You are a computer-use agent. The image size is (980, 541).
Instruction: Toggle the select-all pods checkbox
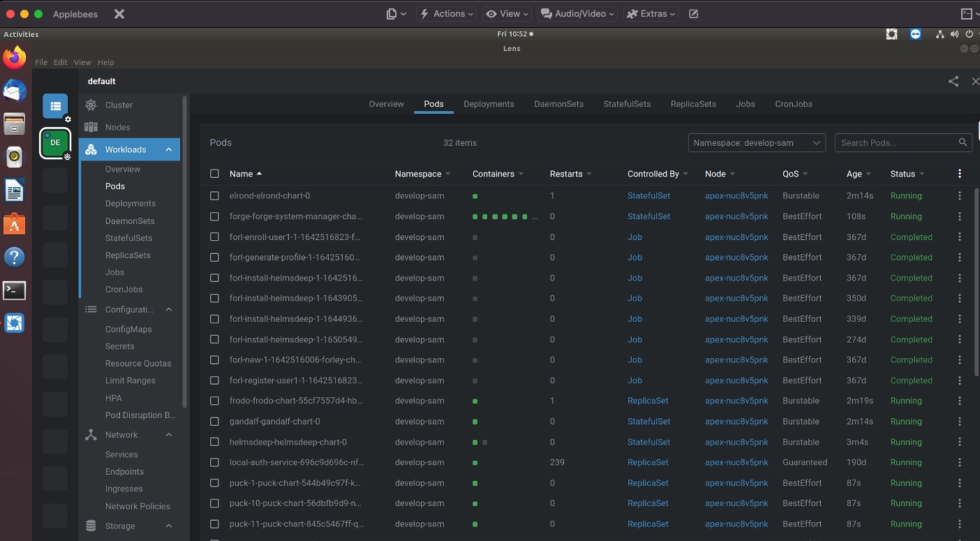pos(214,174)
